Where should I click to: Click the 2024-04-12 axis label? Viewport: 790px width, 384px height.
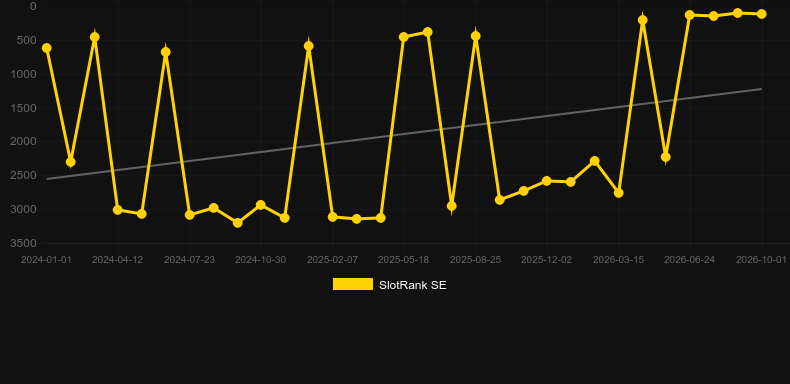point(117,260)
